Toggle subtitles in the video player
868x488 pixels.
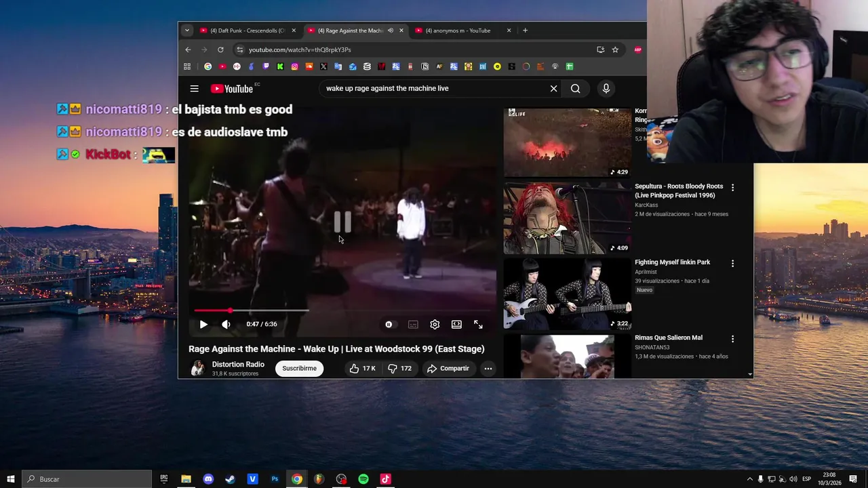point(413,324)
